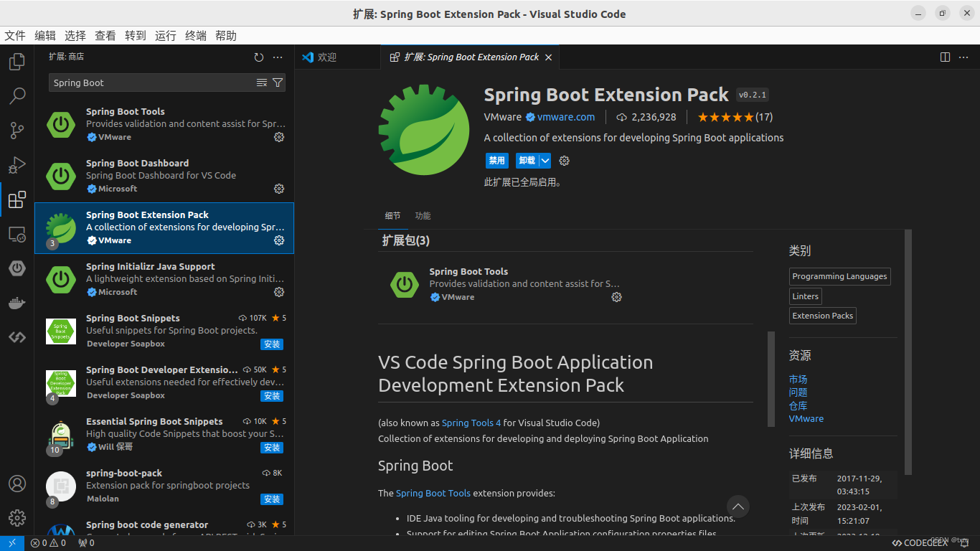Open the Spring Boot Dashboard activity icon
Screen dimensions: 980x551
coord(17,268)
